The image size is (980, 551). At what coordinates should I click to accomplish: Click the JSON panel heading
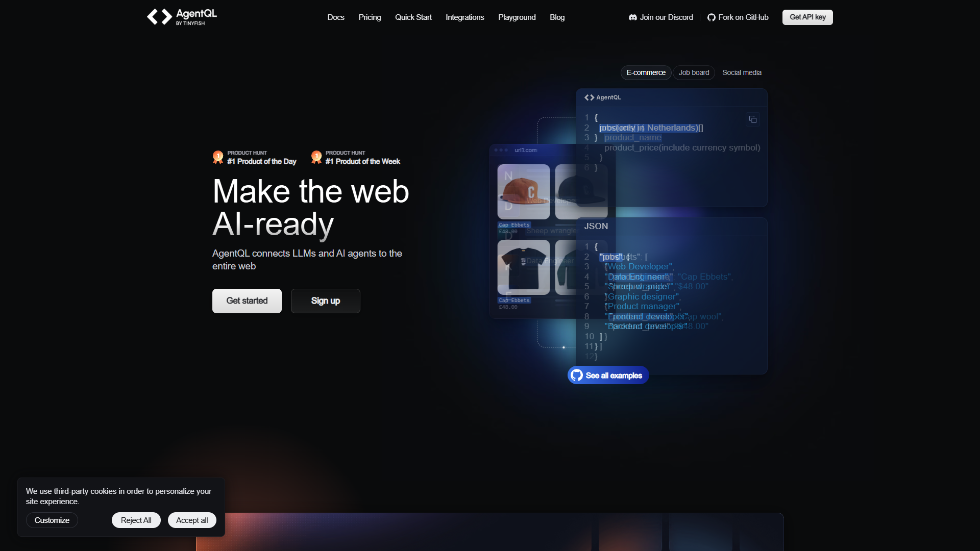click(596, 226)
